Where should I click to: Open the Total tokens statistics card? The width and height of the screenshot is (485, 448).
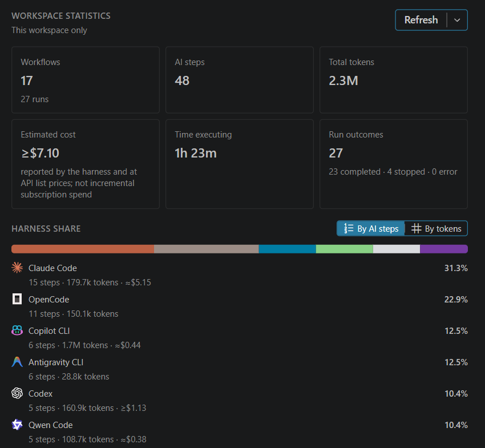(x=394, y=80)
